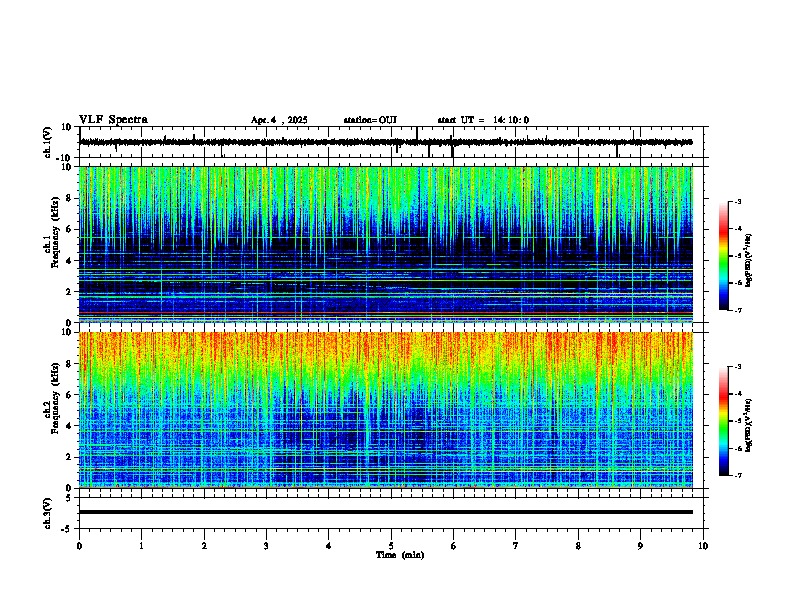Click the flat ch.3 voltage trace line
This screenshot has width=792, height=612.
click(386, 512)
